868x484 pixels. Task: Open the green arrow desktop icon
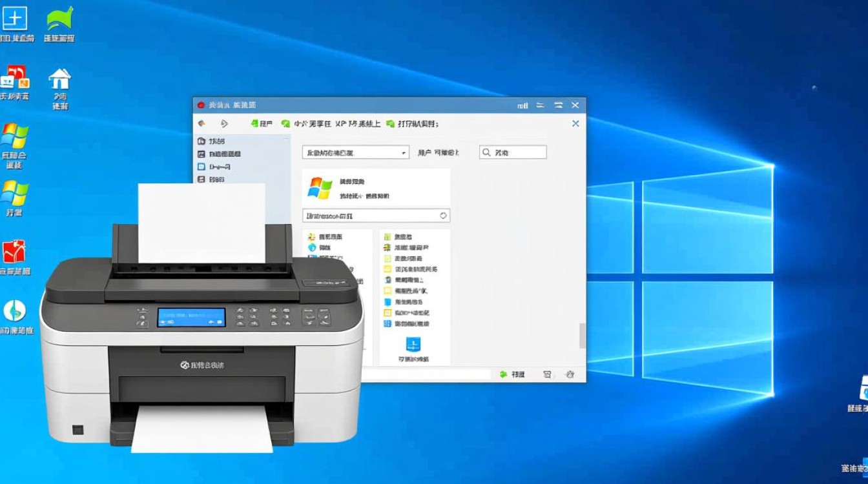click(59, 18)
